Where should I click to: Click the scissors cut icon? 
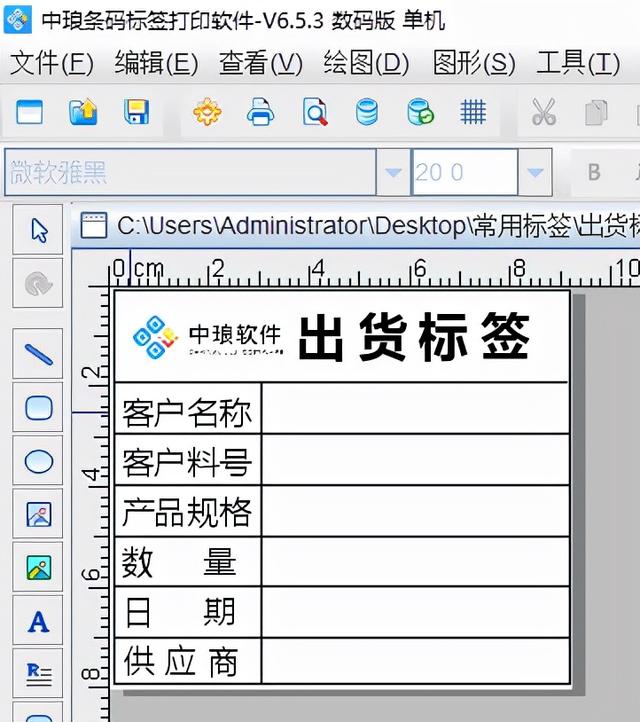(544, 112)
